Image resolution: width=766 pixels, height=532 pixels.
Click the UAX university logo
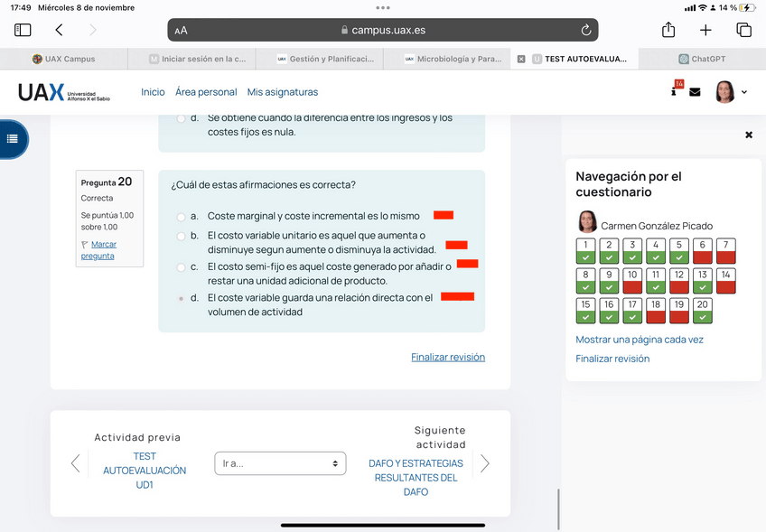[64, 92]
